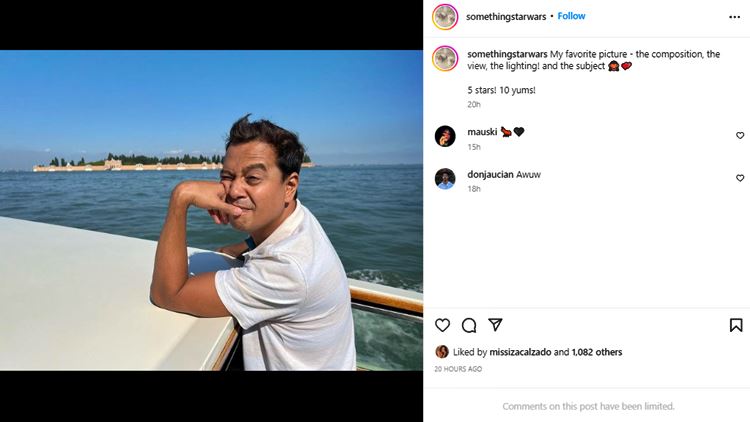This screenshot has height=422, width=750.
Task: Share the post via paper plane icon
Action: (x=495, y=325)
